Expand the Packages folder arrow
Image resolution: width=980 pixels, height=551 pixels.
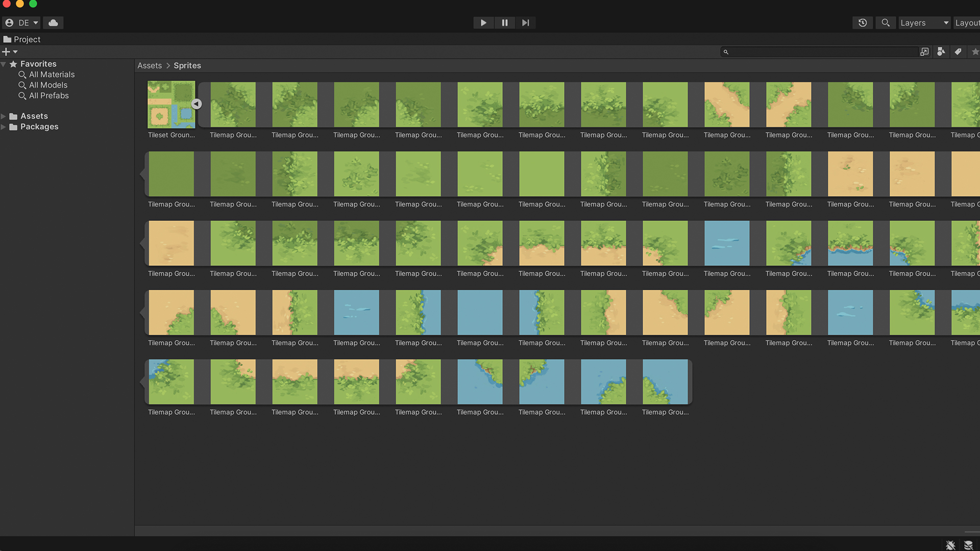[4, 127]
